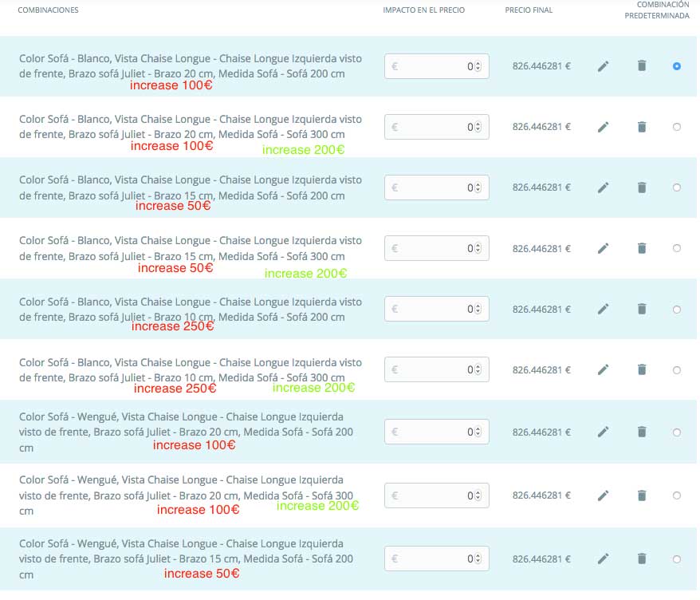The image size is (700, 600).
Task: Delete the Blanco Brazo 15 cm Sofá 300 cm combination
Action: [x=642, y=248]
